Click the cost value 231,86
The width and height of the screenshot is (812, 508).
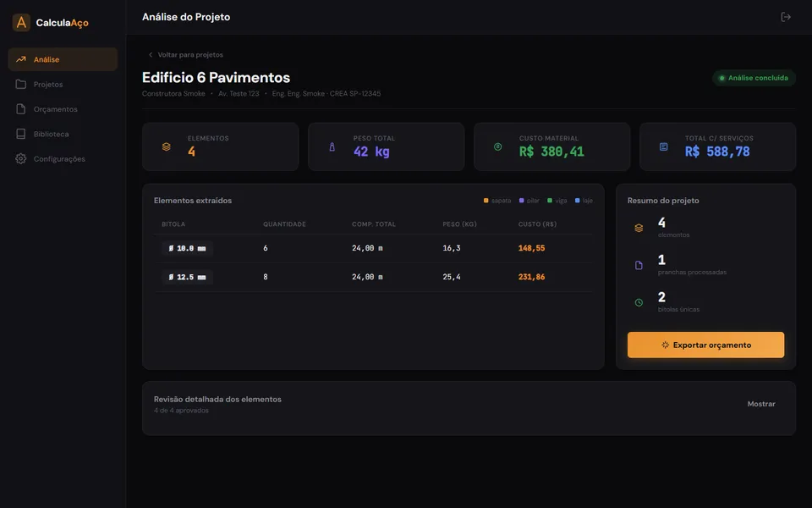pyautogui.click(x=531, y=277)
